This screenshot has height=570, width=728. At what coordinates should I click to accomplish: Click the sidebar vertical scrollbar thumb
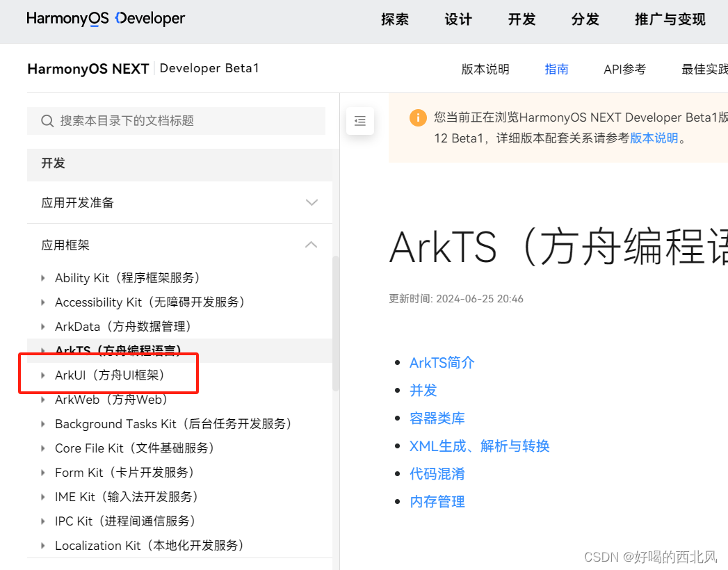tap(336, 323)
